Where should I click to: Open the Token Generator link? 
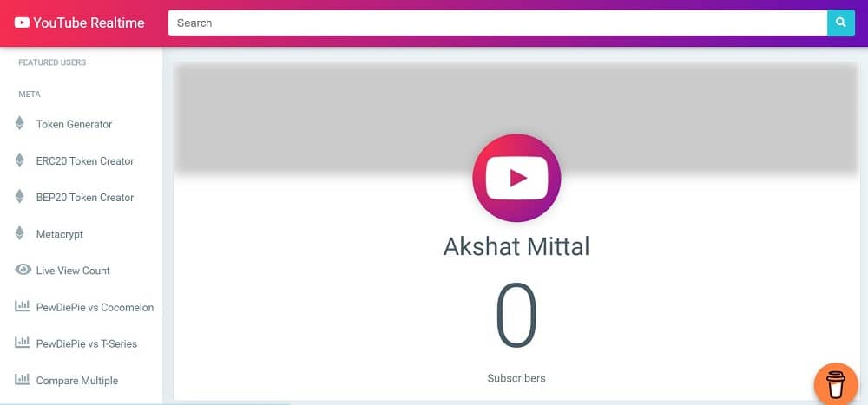pyautogui.click(x=74, y=125)
